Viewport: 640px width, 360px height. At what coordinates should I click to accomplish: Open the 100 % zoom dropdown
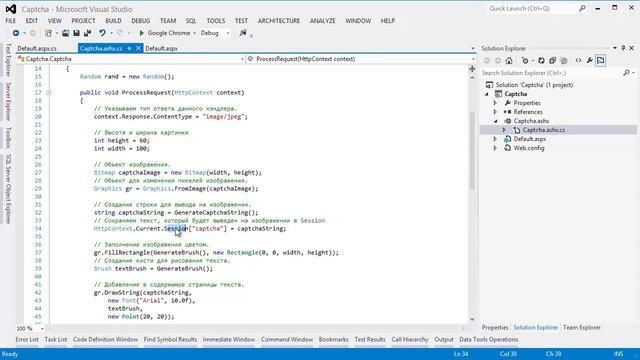tap(42, 329)
